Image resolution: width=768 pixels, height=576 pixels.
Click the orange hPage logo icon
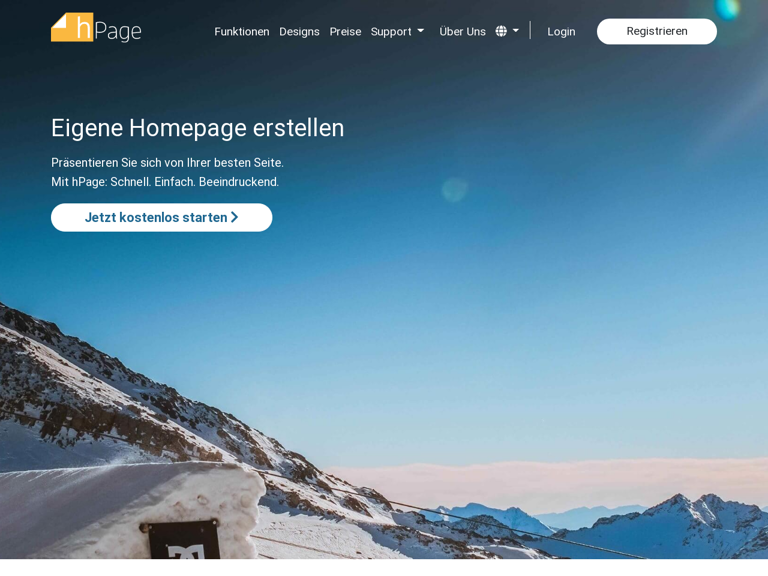click(x=72, y=27)
